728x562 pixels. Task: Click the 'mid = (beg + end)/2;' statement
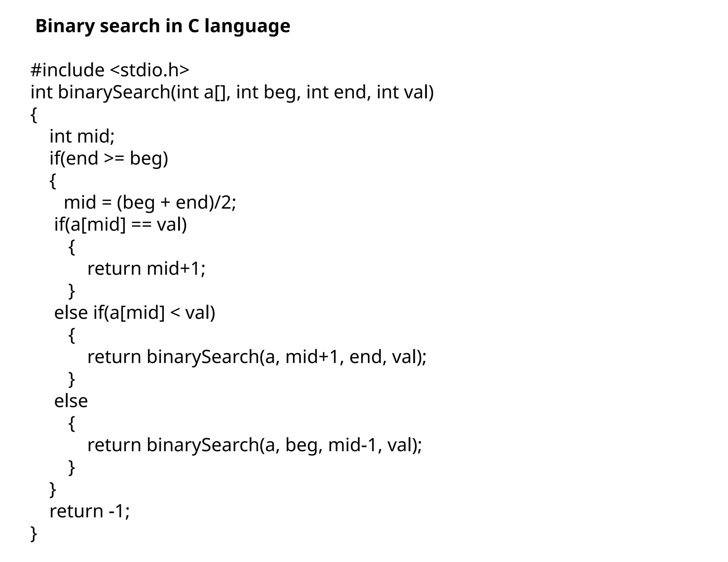(x=150, y=202)
